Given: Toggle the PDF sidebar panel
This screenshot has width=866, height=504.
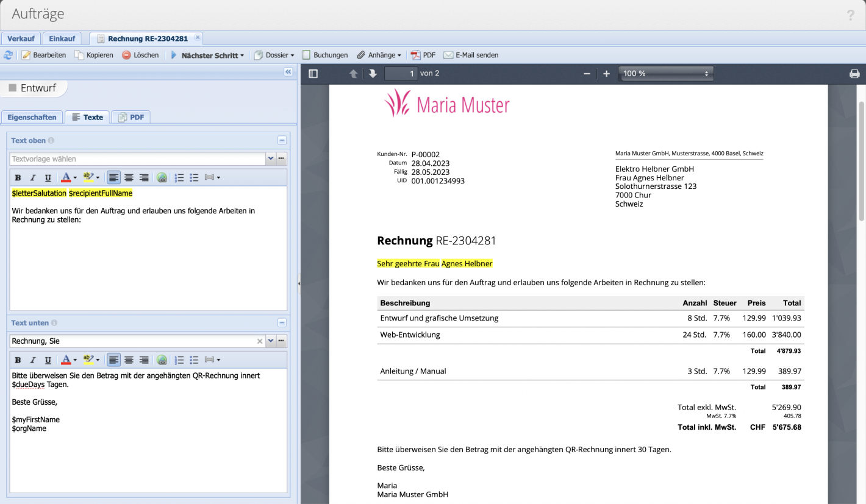Looking at the screenshot, I should (313, 73).
